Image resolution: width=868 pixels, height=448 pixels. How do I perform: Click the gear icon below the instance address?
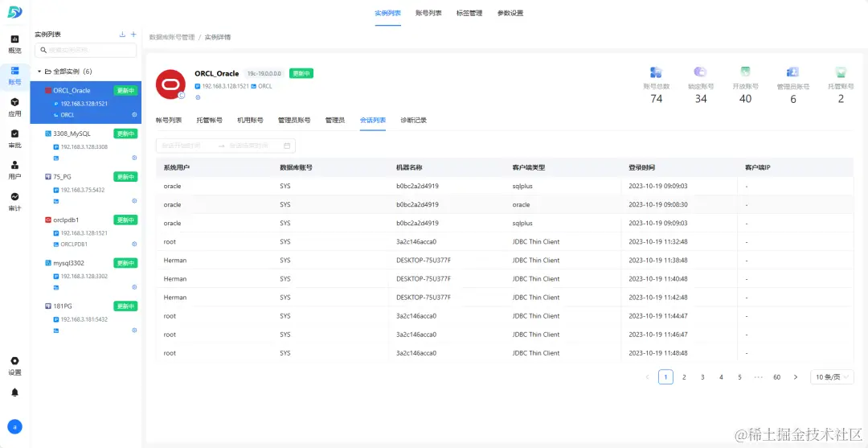click(x=198, y=97)
